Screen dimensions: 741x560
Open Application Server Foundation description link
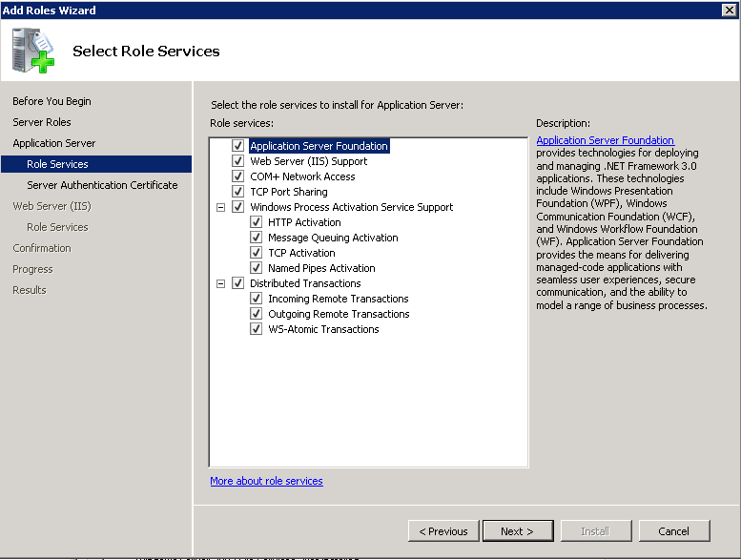(605, 140)
